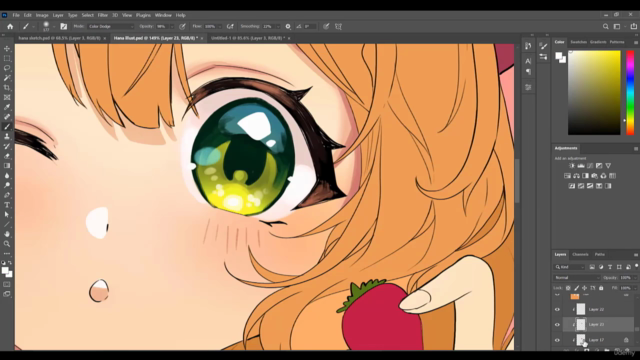The image size is (640, 360).
Task: Open layer Fill dropdown arrow
Action: pos(635,288)
